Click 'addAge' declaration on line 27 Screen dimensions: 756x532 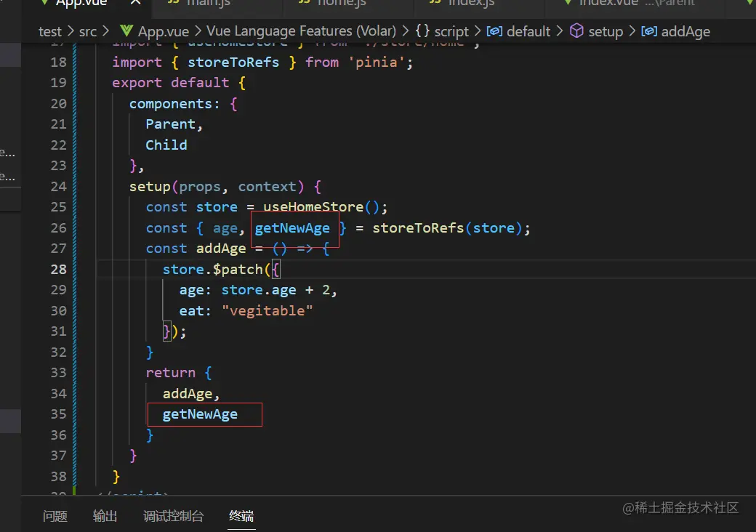[x=221, y=249]
